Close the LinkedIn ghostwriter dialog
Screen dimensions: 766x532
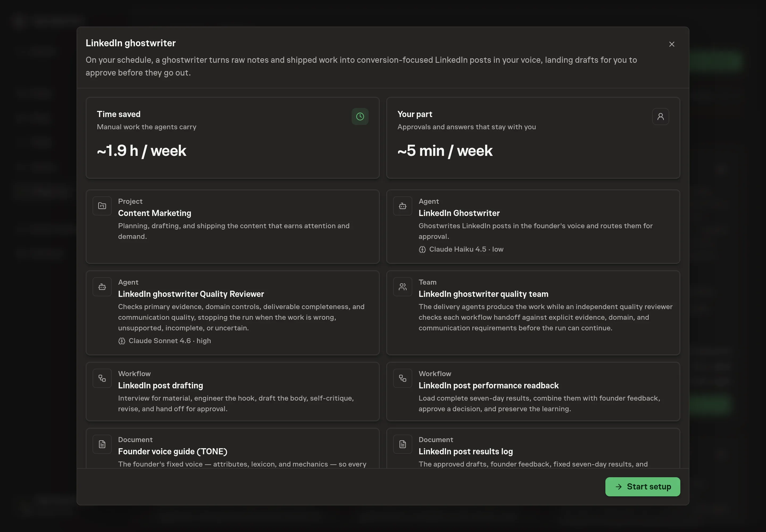(x=672, y=44)
